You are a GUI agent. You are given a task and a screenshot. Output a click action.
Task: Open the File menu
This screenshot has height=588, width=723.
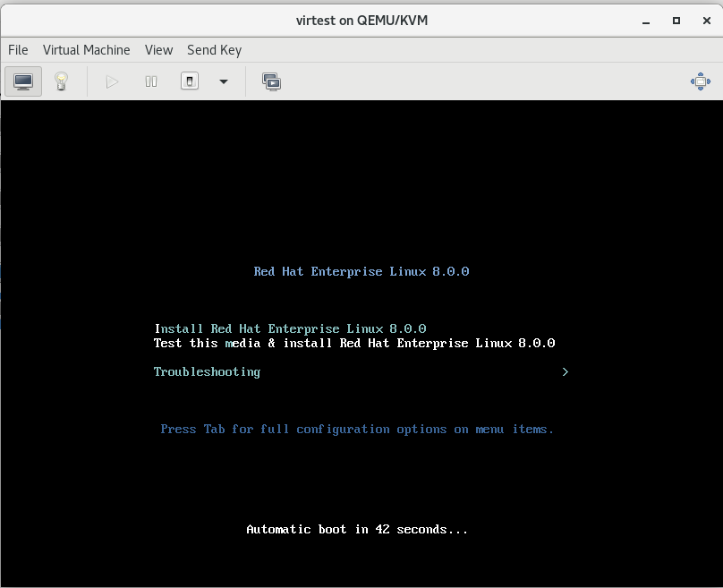(x=18, y=50)
